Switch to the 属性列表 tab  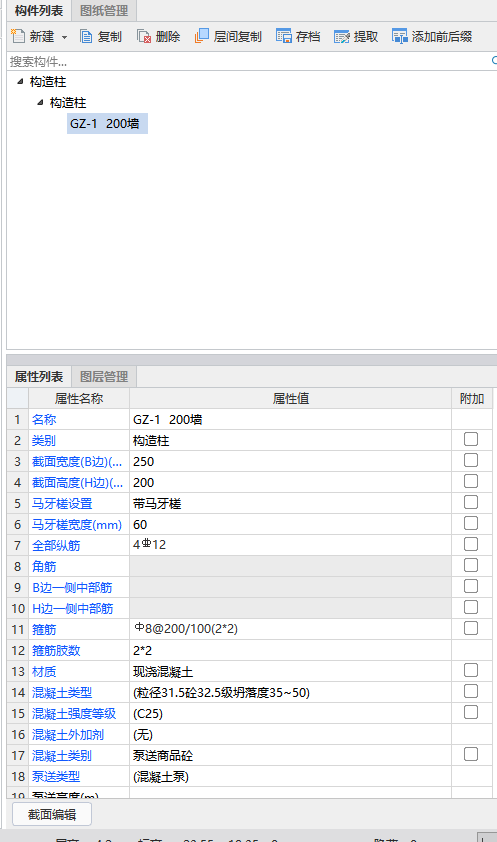[x=39, y=376]
